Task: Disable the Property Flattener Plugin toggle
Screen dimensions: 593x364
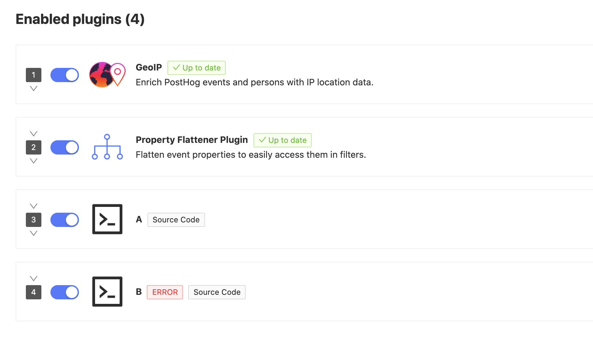Action: point(65,147)
